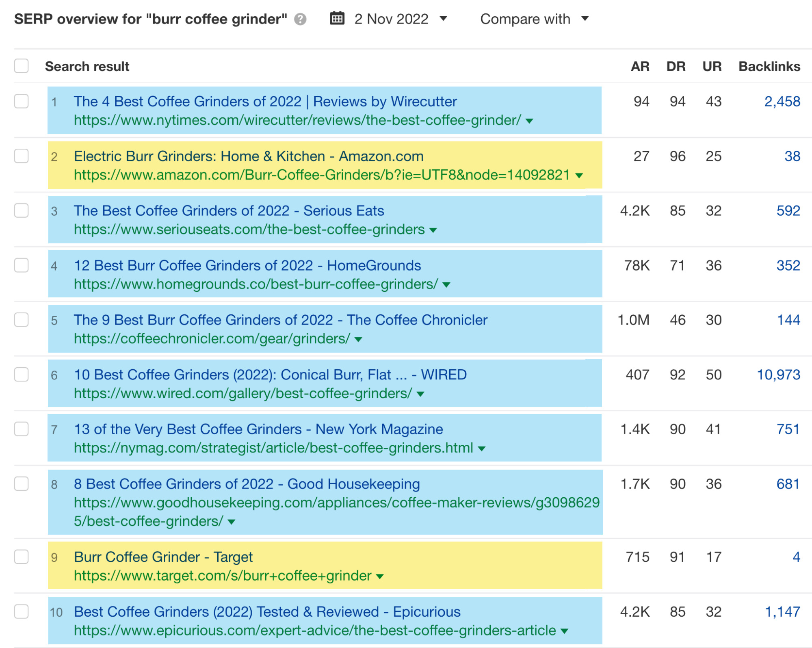Expand URL options for the WIRED result

421,393
